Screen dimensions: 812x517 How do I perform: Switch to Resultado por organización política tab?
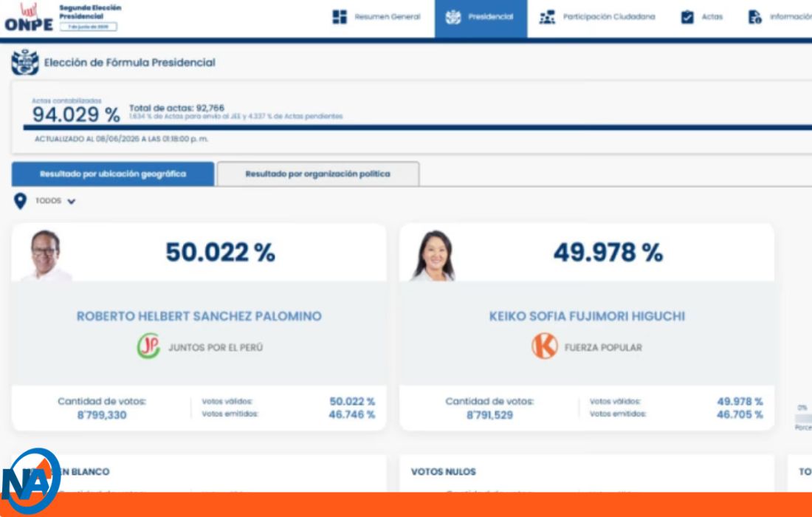[318, 174]
